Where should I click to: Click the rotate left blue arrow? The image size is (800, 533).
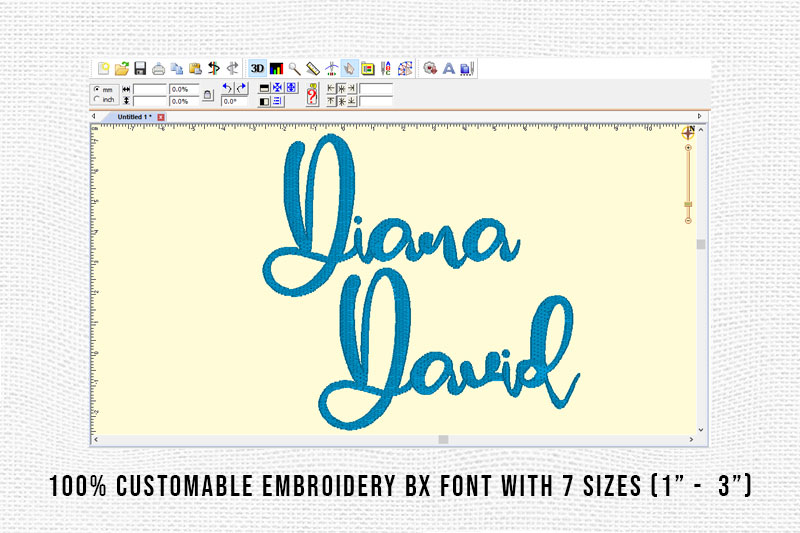coord(228,88)
